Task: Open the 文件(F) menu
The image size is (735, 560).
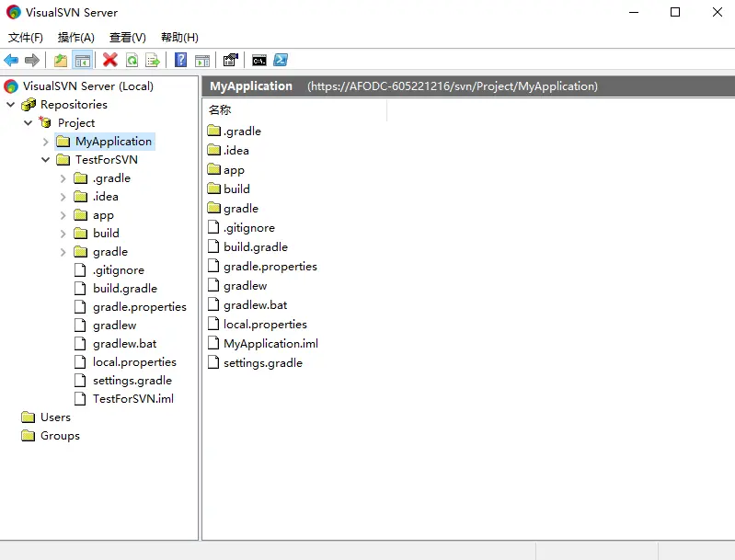Action: tap(26, 38)
